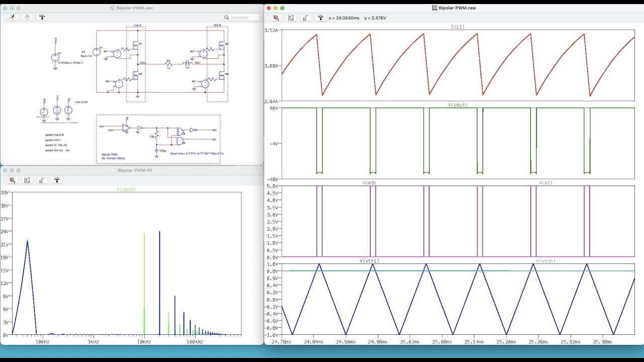This screenshot has width=644, height=362.
Task: Click the V=V(Out+)-V(Out-) expression text
Action: tap(70, 63)
